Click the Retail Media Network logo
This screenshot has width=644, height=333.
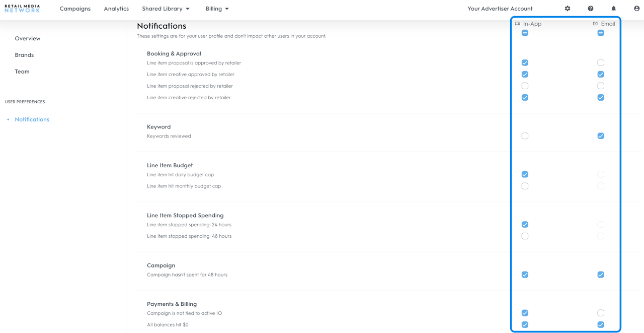[x=22, y=9]
